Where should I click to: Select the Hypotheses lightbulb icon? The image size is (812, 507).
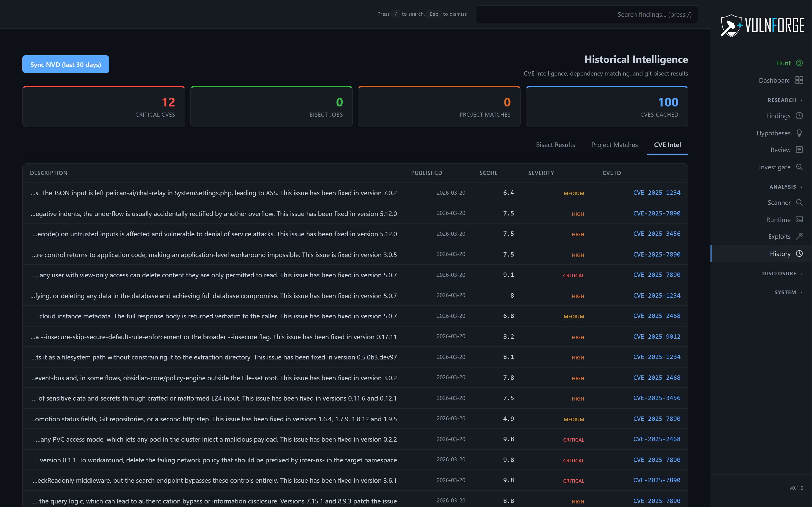(x=800, y=133)
